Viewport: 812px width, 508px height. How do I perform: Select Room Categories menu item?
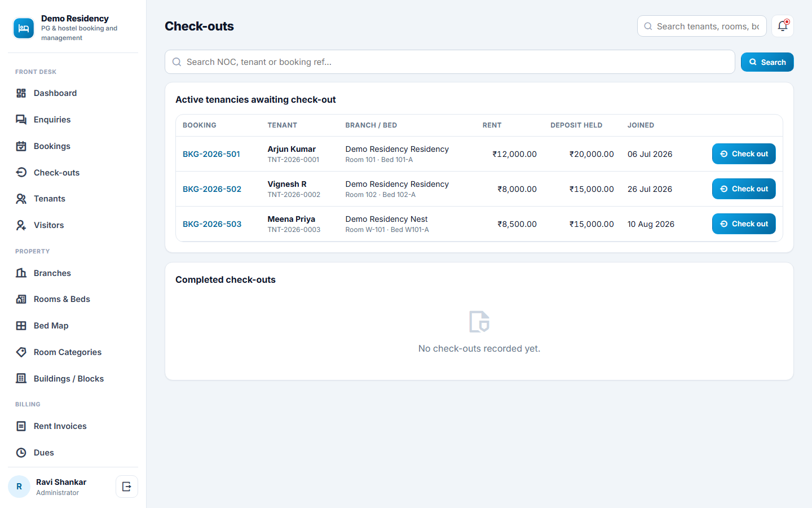[x=73, y=352]
